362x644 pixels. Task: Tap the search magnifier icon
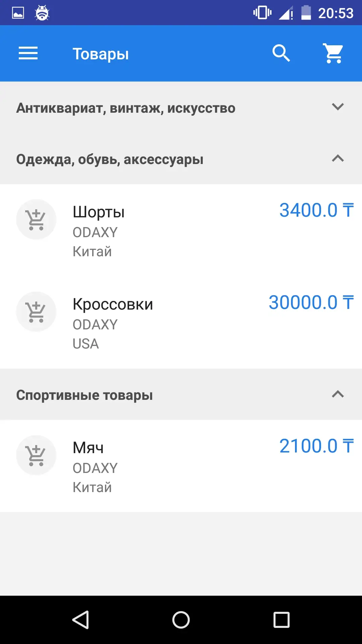[x=281, y=53]
